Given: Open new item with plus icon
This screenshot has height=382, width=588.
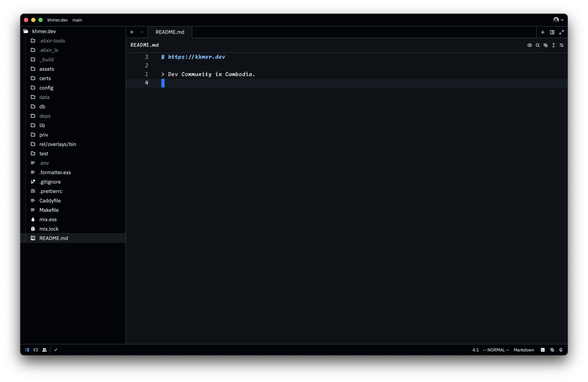Looking at the screenshot, I should (543, 32).
